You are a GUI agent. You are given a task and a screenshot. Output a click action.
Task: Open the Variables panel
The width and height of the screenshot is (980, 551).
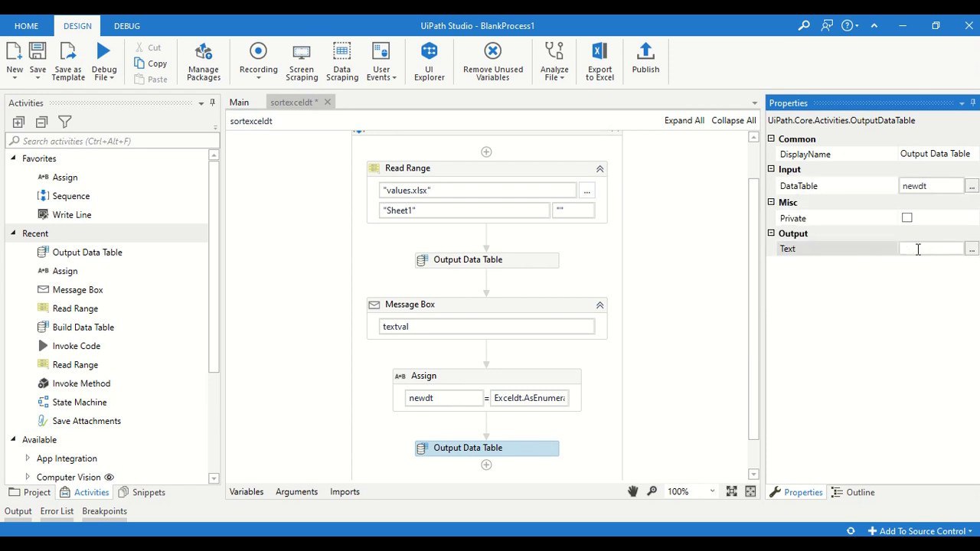click(x=247, y=491)
